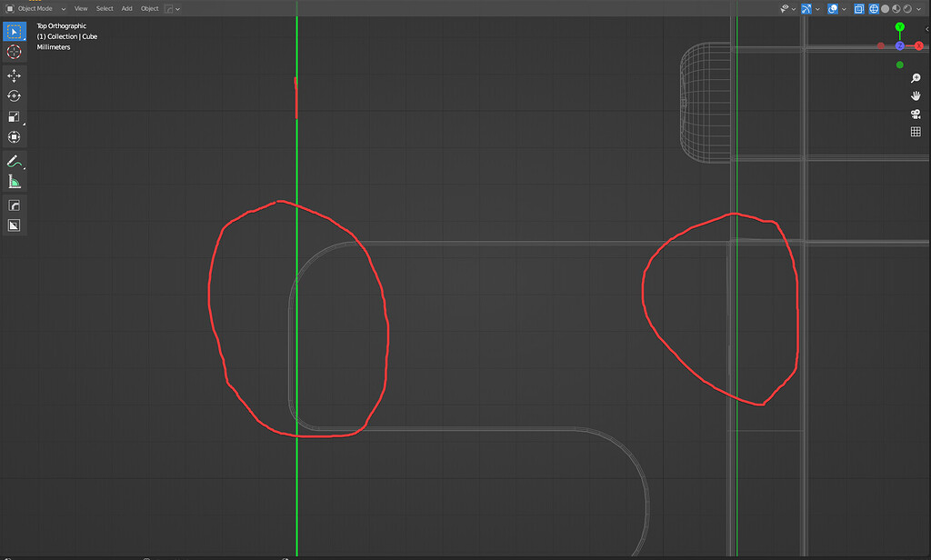Image resolution: width=931 pixels, height=560 pixels.
Task: Open dropdown next to Object menu icon
Action: point(177,9)
